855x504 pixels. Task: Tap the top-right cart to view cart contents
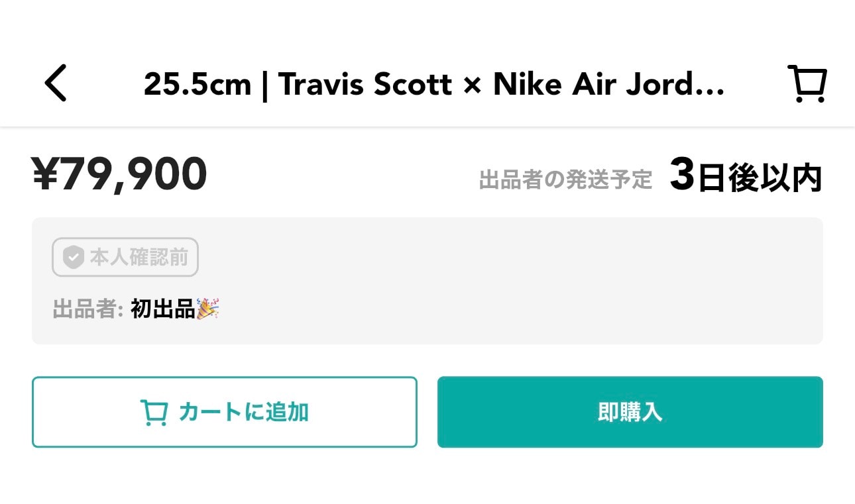[x=807, y=83]
